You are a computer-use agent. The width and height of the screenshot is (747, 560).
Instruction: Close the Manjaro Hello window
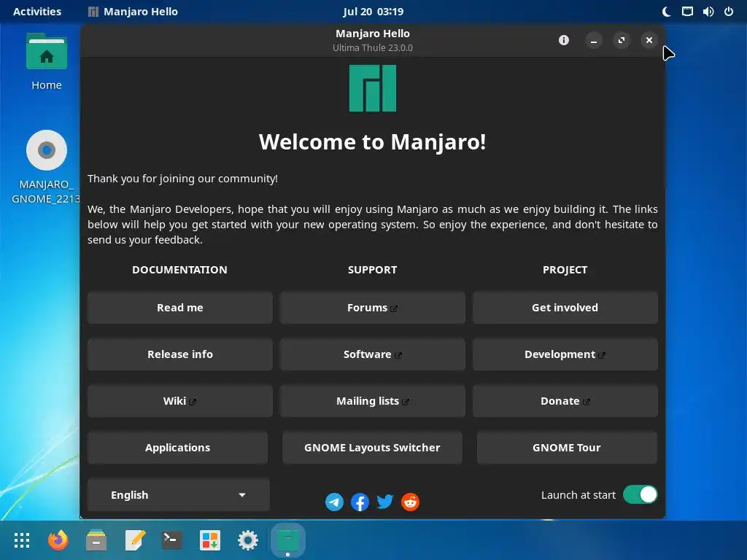coord(649,40)
